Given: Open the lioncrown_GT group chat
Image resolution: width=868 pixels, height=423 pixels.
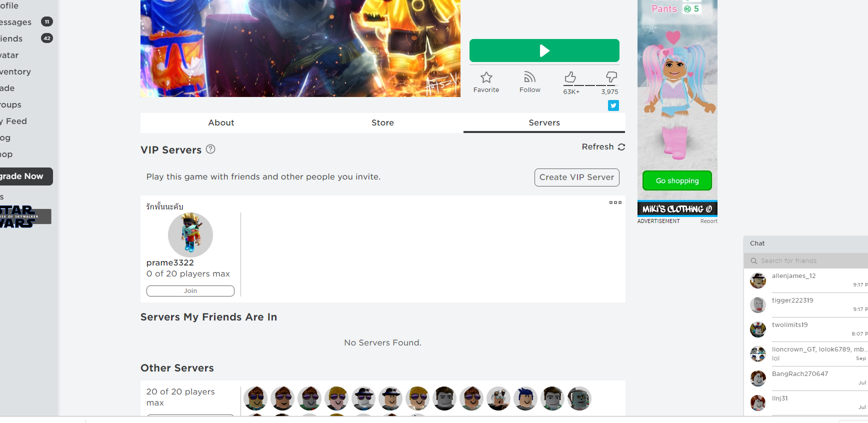Looking at the screenshot, I should 806,354.
